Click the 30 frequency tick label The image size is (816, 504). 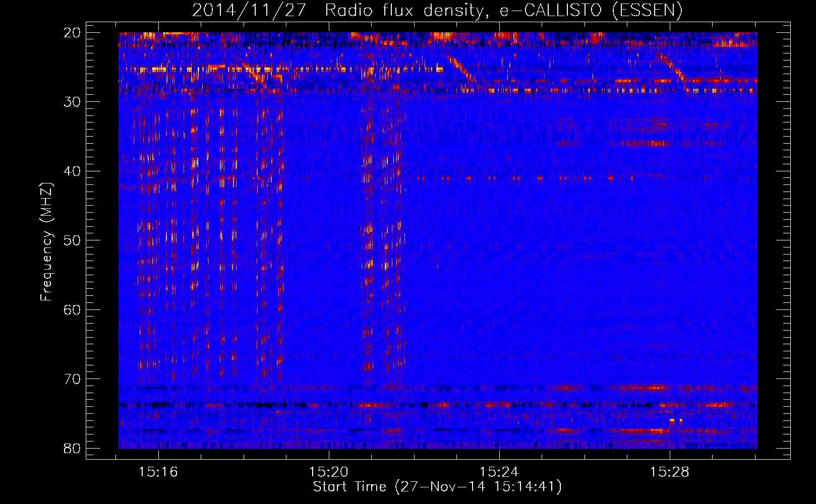(72, 102)
